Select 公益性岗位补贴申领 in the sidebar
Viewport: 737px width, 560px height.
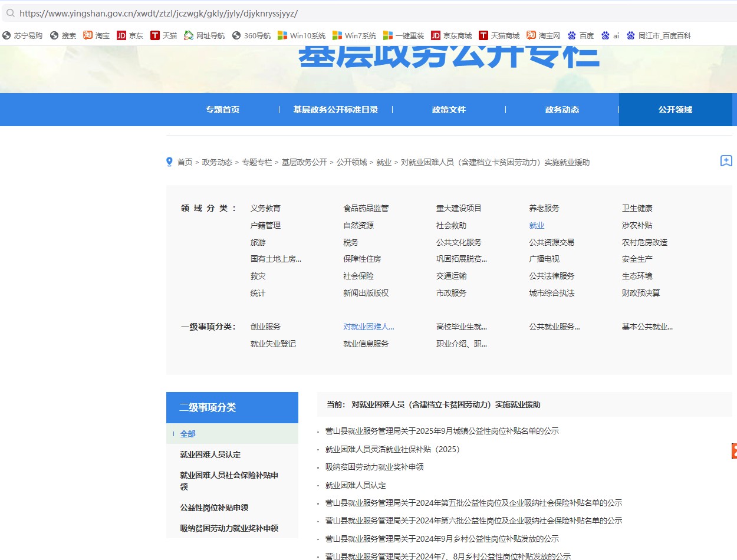pyautogui.click(x=214, y=508)
